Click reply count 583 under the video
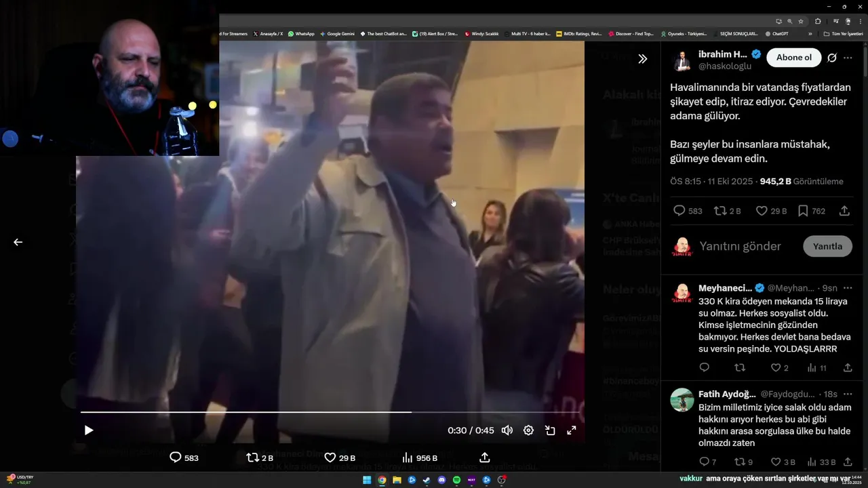This screenshot has width=868, height=488. (x=184, y=457)
